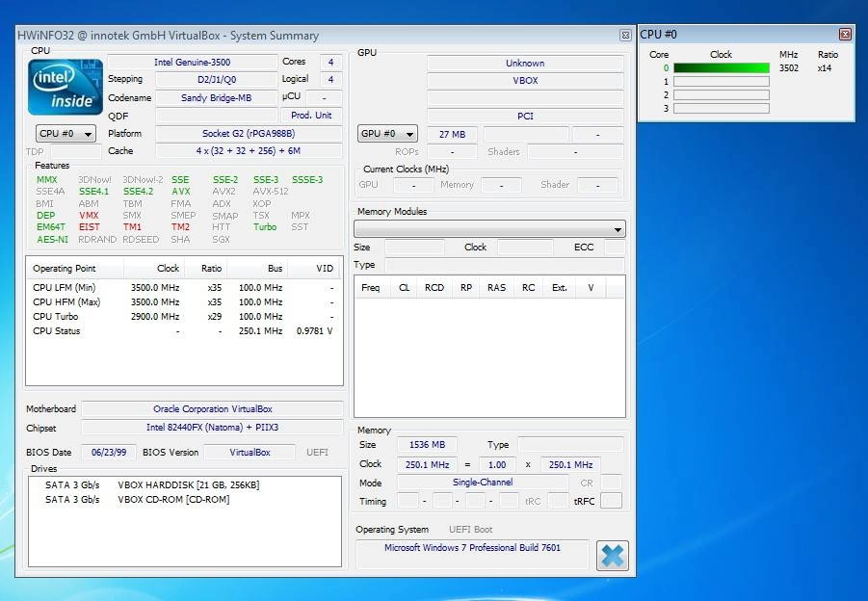Click the 27 MB video memory field
Image resolution: width=868 pixels, height=601 pixels.
pos(452,134)
